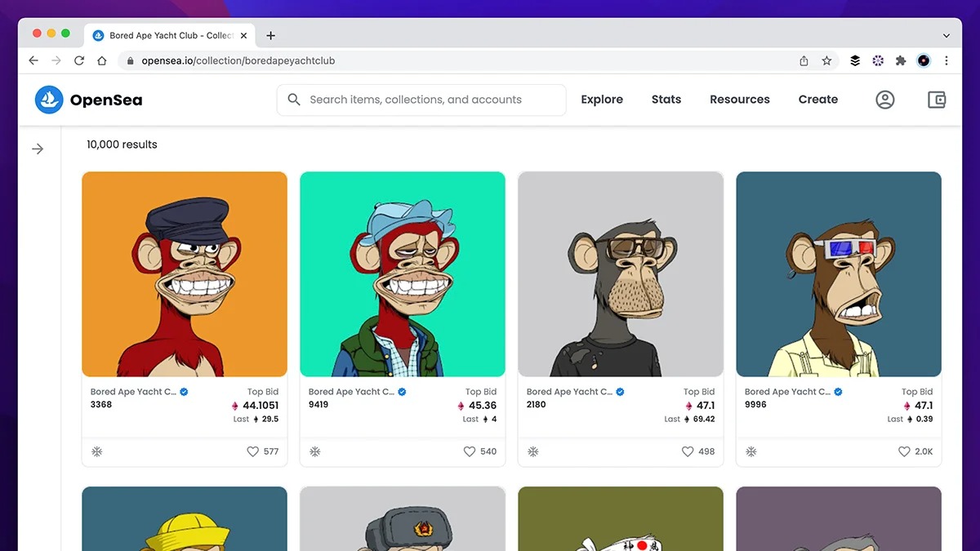Open the stacked layers browser extension
The width and height of the screenshot is (980, 551).
point(855,60)
